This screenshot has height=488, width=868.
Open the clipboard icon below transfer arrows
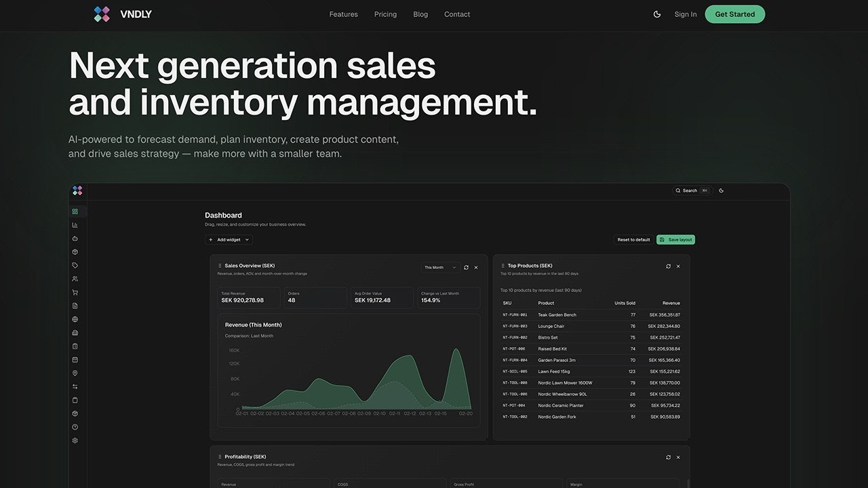75,400
